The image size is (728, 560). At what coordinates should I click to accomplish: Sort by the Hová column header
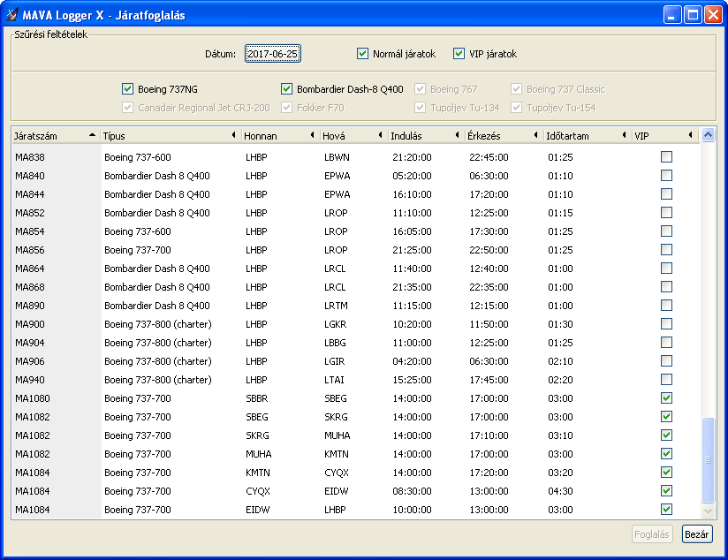tap(353, 136)
